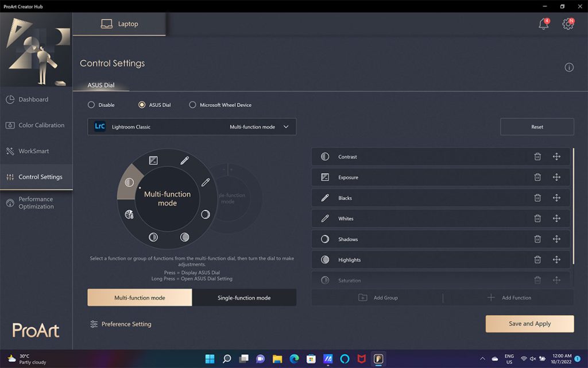The width and height of the screenshot is (588, 368).
Task: Click Add Group below function list
Action: pos(378,298)
